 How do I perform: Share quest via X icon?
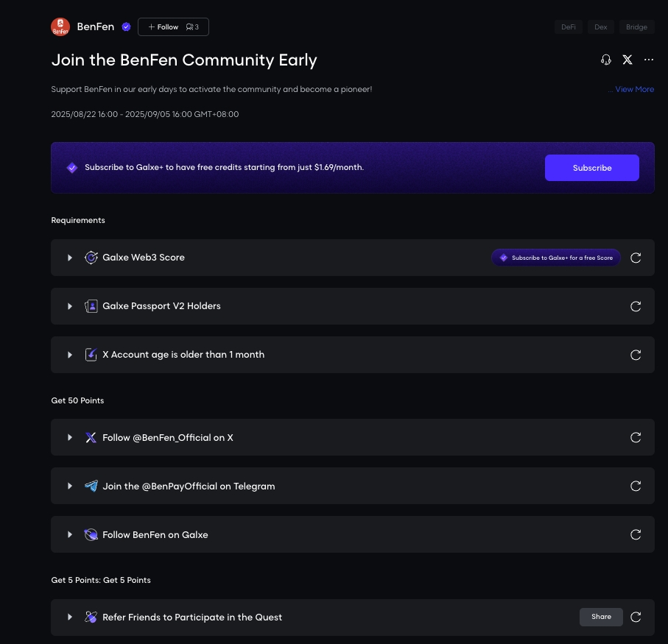pos(627,60)
